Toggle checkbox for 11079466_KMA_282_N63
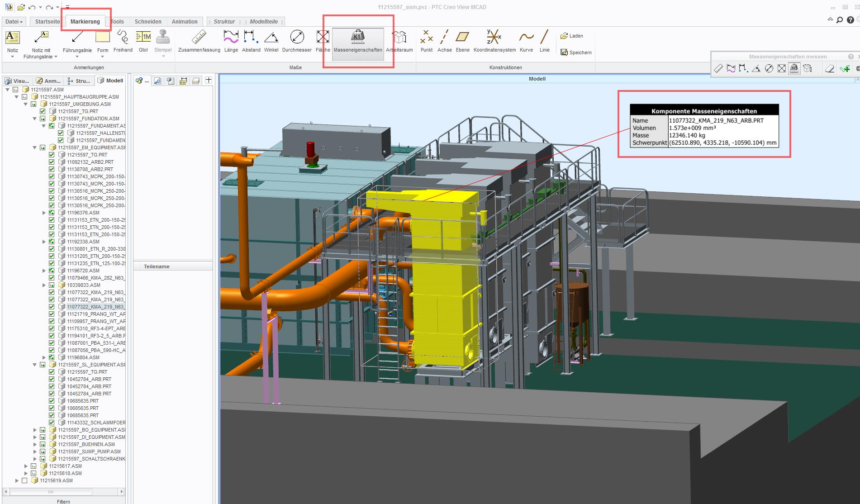The image size is (860, 504). [x=52, y=278]
